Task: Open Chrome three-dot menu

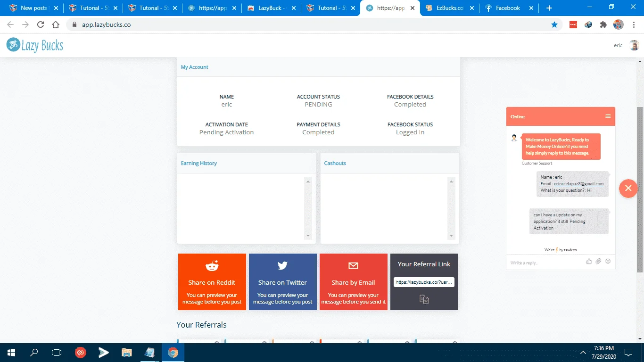Action: point(634,25)
